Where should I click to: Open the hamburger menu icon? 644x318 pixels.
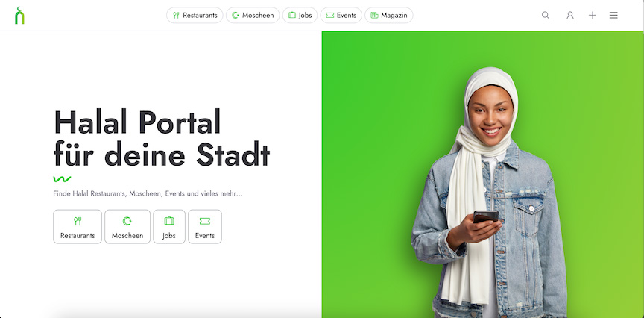(613, 15)
